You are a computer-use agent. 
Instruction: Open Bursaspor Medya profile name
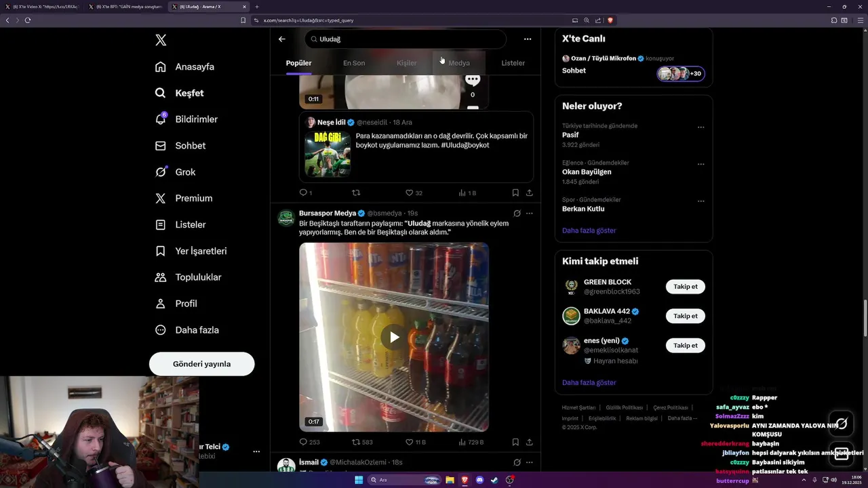pos(328,213)
